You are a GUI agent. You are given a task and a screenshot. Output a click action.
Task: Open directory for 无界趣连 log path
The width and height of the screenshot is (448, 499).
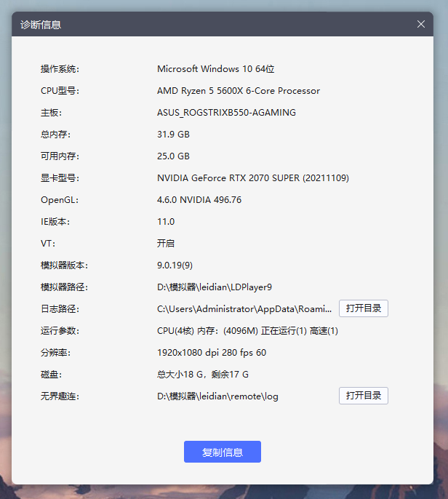pos(363,396)
